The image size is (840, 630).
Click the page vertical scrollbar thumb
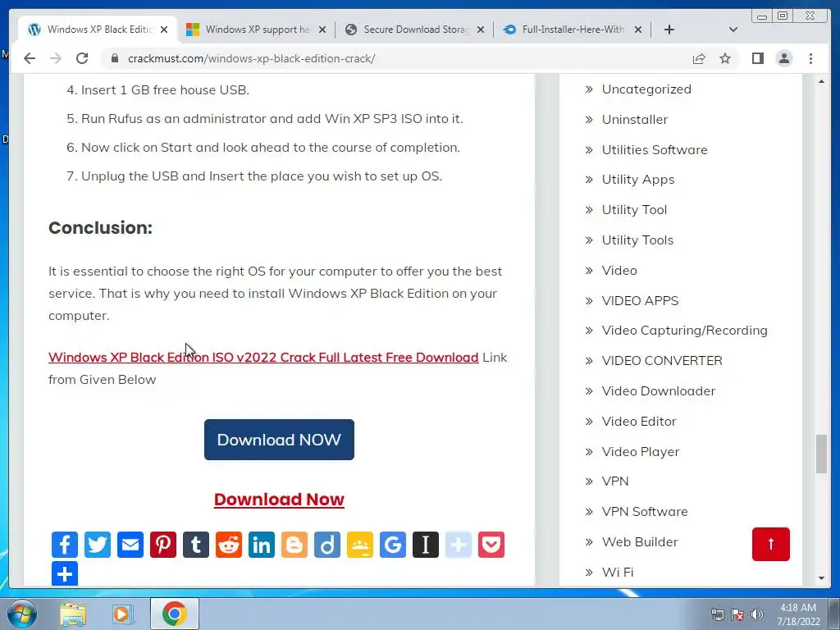(821, 454)
